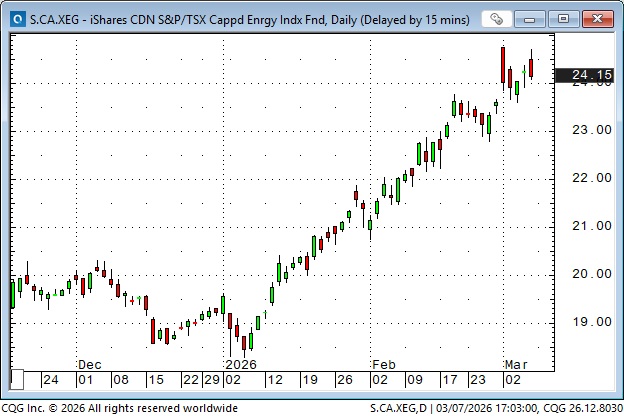Click the 23.00 price axis label
Viewport: 624px width, 416px height.
click(591, 130)
